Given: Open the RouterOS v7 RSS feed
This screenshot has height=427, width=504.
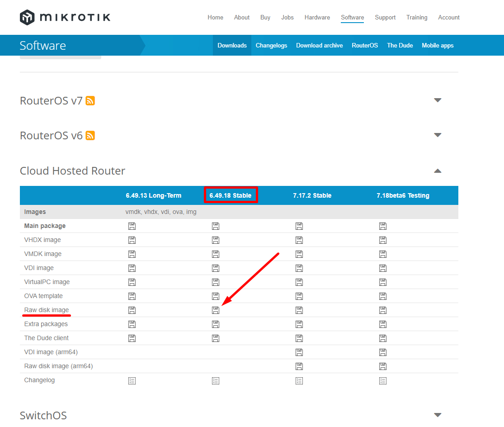Looking at the screenshot, I should pos(90,100).
